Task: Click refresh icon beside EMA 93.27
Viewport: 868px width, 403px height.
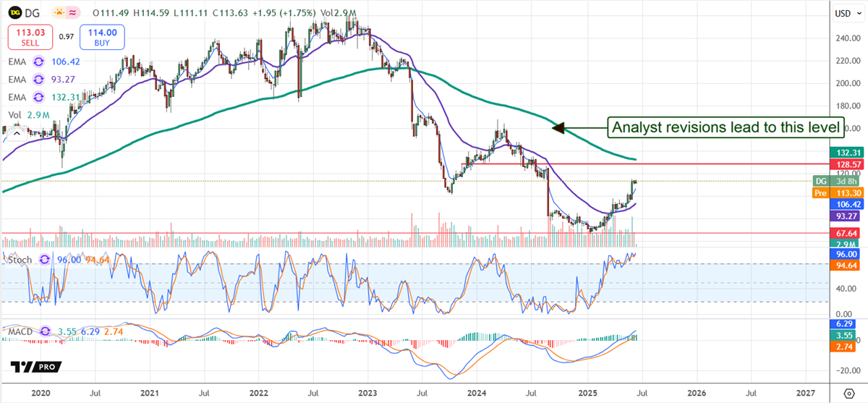Action: (x=38, y=80)
